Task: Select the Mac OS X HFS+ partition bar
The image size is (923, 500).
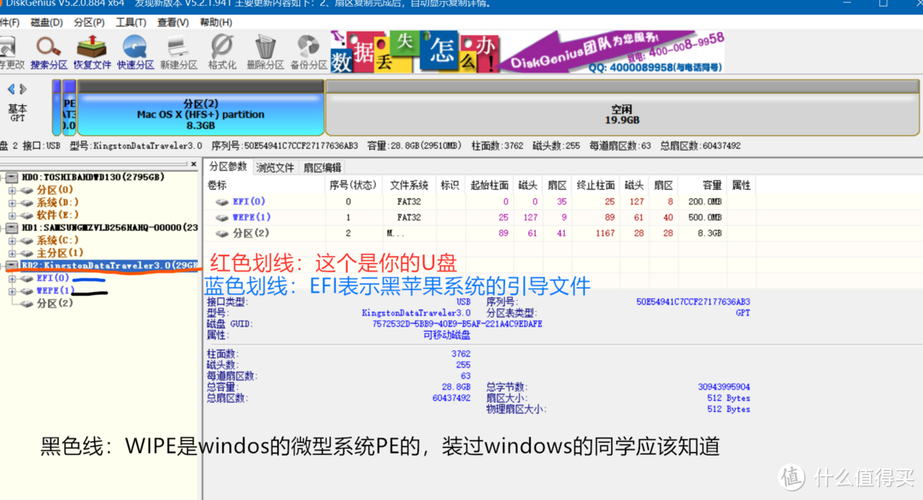Action: click(201, 108)
